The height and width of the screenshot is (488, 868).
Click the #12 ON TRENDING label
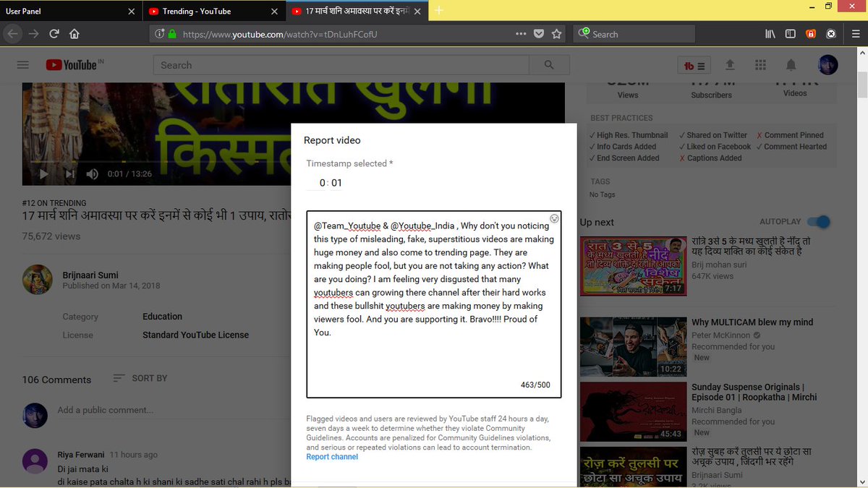click(54, 203)
